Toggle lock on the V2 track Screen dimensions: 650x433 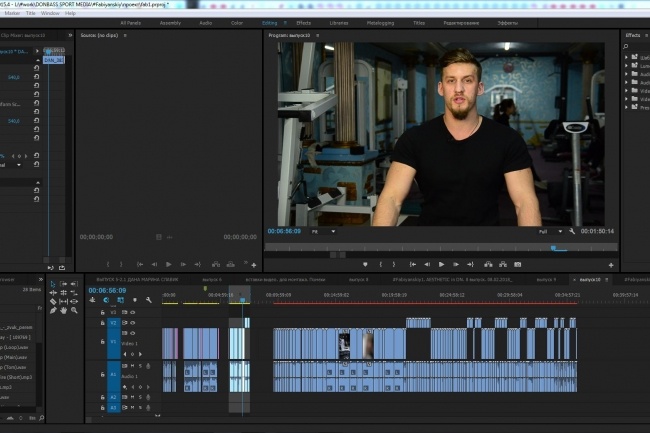(x=102, y=323)
